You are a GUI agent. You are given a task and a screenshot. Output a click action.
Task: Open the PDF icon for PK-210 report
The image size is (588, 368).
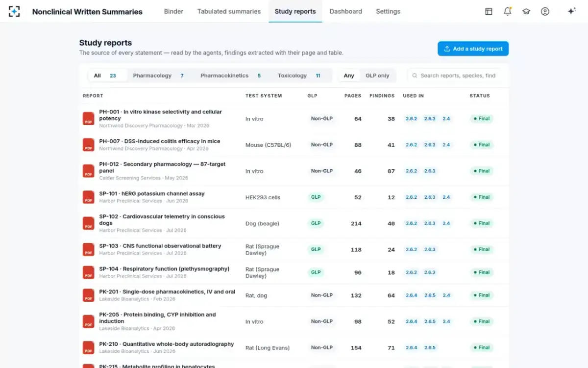click(x=88, y=347)
